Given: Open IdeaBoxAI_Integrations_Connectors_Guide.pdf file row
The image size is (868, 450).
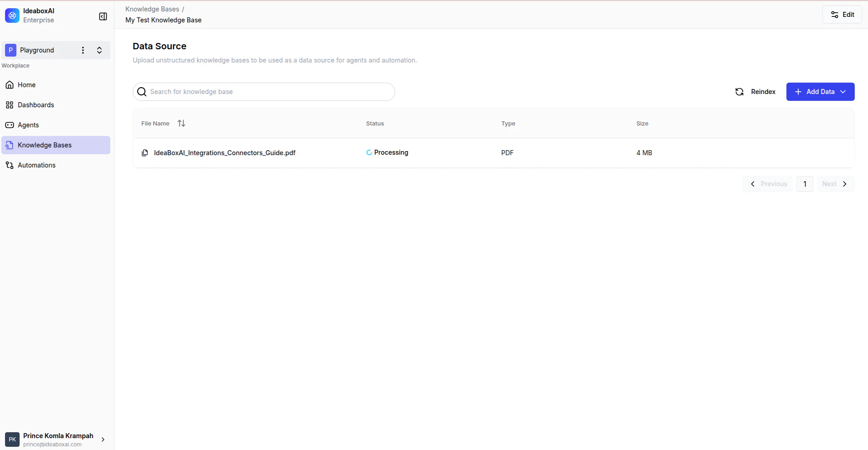Looking at the screenshot, I should 494,153.
